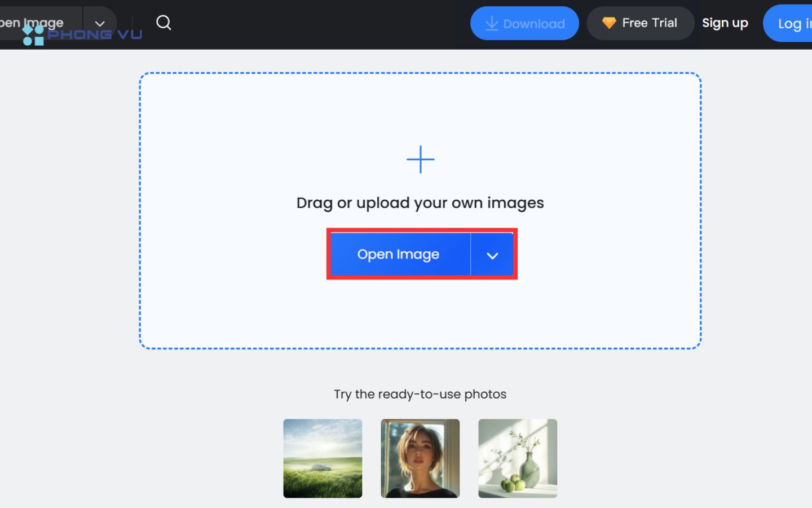Click the download arrow icon in header
This screenshot has height=508, width=812.
tap(492, 23)
